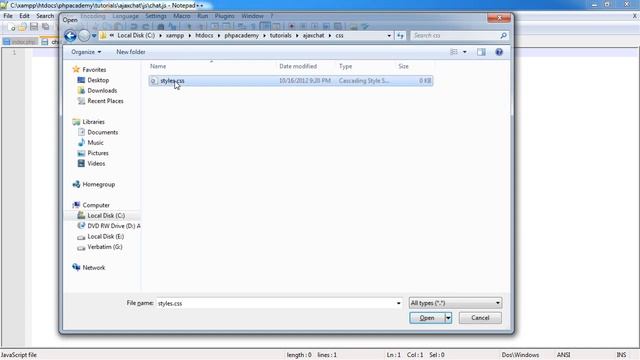This screenshot has width=640, height=360.
Task: Click Notepad++ New file toolbar icon
Action: [x=11, y=27]
